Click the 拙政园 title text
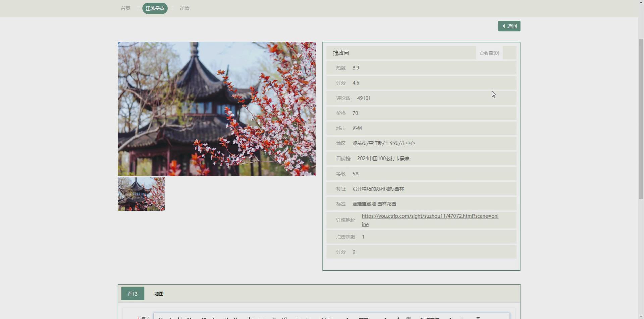The width and height of the screenshot is (644, 319). coord(341,53)
